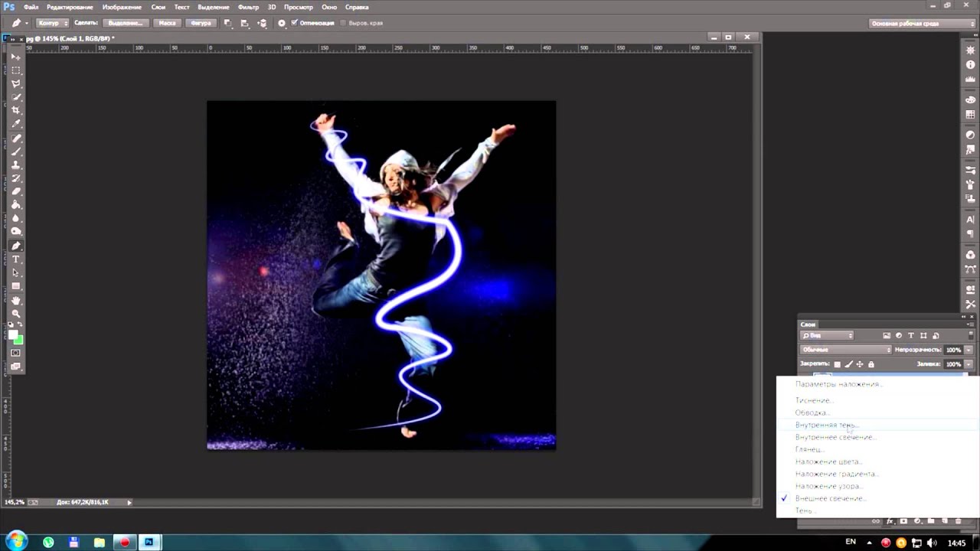Choose Наложение градиента from styles menu
Screen dimensions: 980x551
[x=836, y=474]
